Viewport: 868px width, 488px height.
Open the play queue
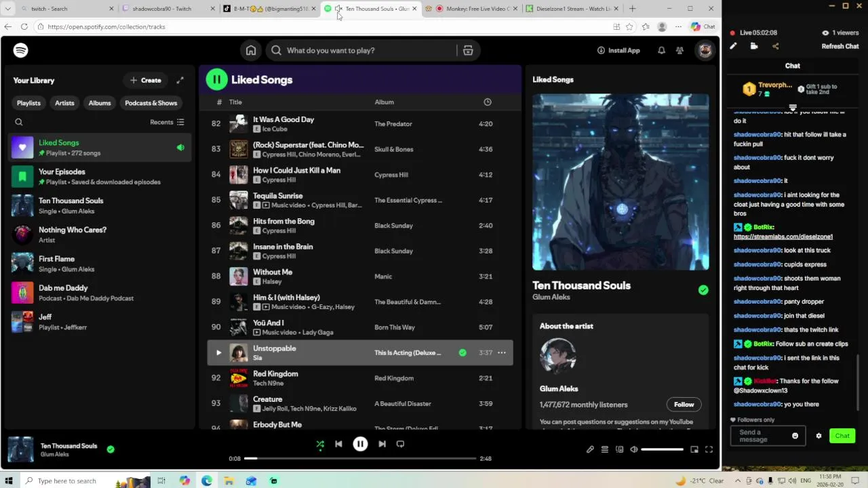605,449
